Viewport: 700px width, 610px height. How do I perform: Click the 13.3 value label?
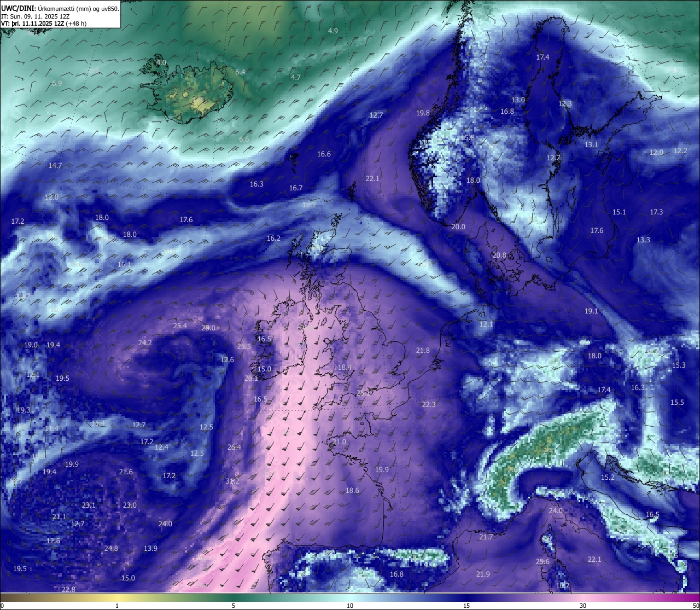[643, 240]
